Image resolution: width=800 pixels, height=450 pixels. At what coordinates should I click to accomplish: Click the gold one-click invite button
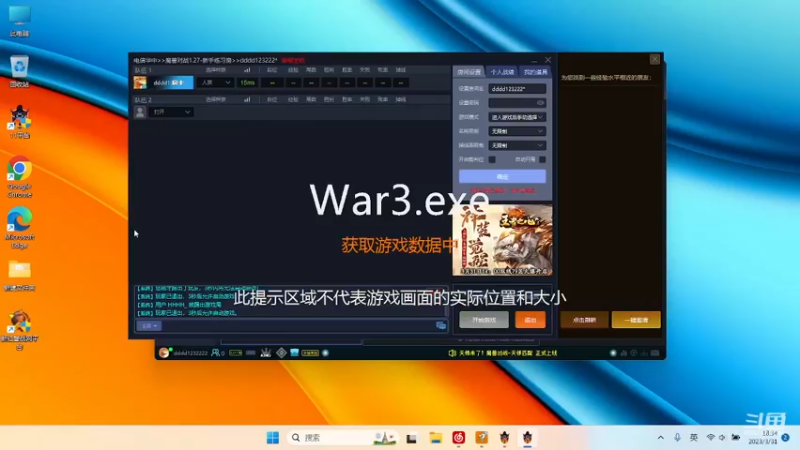tap(636, 320)
